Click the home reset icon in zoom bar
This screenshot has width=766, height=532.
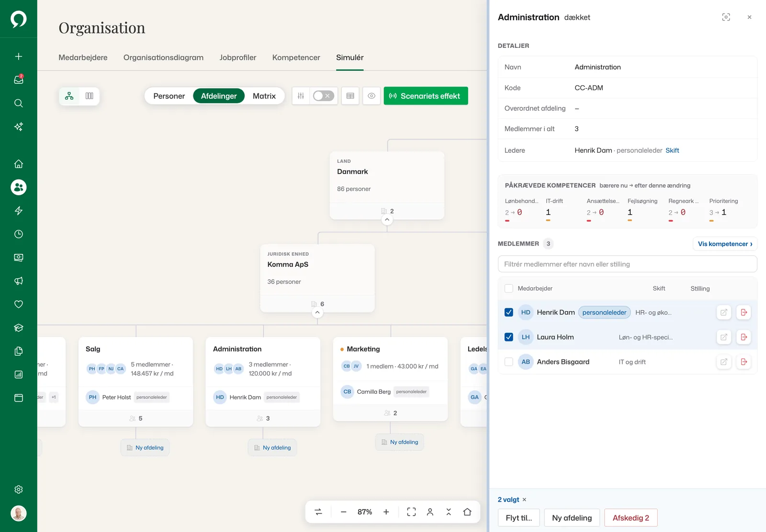point(467,512)
